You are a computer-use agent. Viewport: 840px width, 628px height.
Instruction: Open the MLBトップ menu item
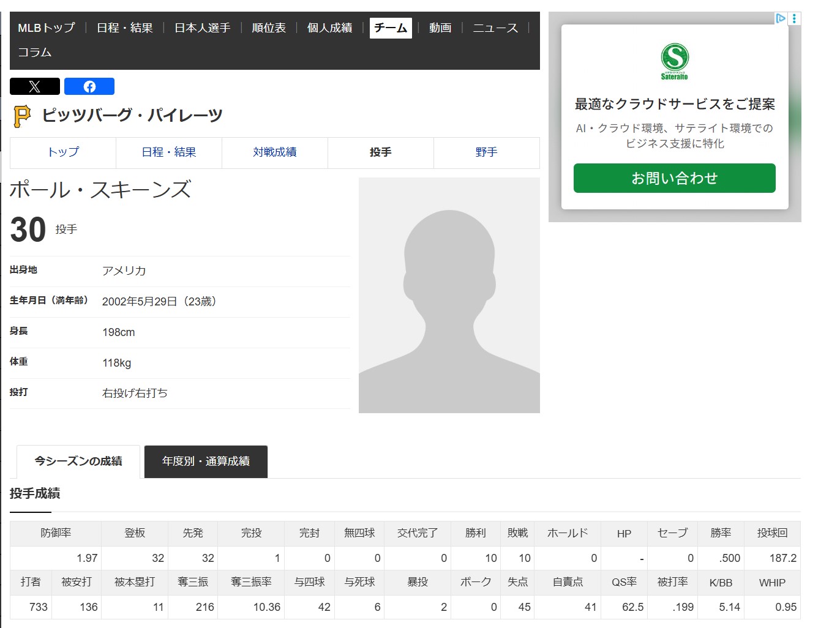pos(47,28)
